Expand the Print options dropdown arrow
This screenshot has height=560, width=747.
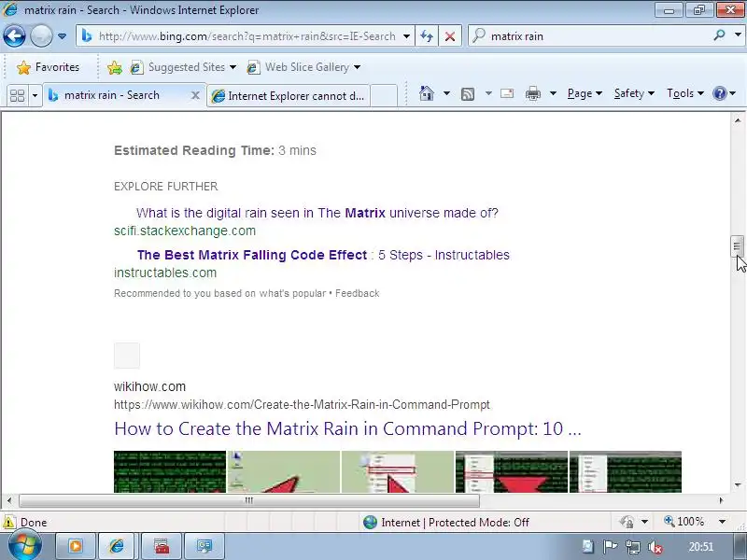553,93
